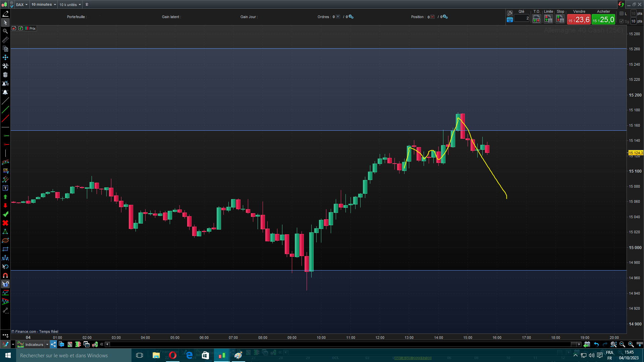Select the magnifier zoom tool in sidebar
The width and height of the screenshot is (644, 362).
(5, 31)
